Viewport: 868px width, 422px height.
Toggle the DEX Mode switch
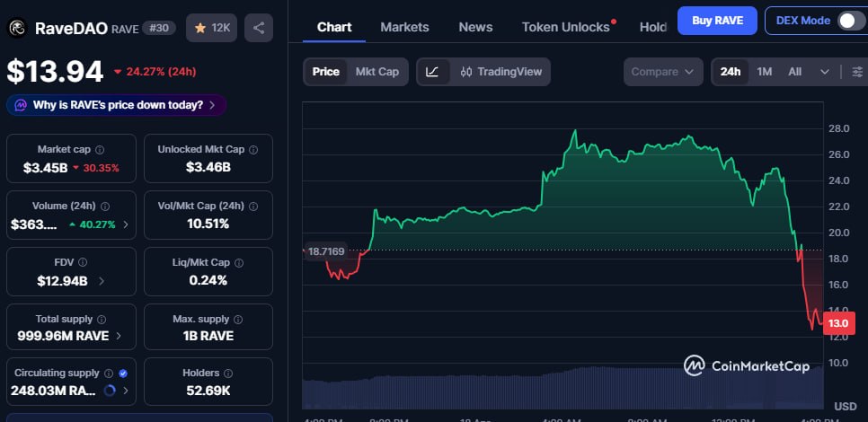click(850, 21)
